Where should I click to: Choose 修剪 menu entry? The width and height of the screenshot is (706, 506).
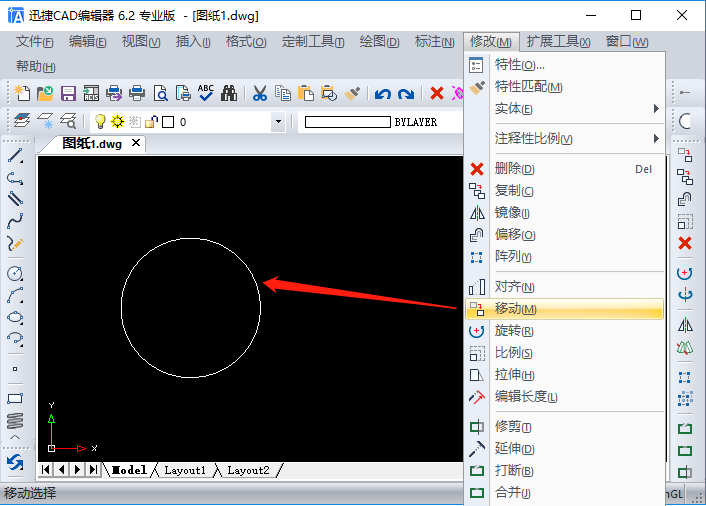pyautogui.click(x=566, y=426)
